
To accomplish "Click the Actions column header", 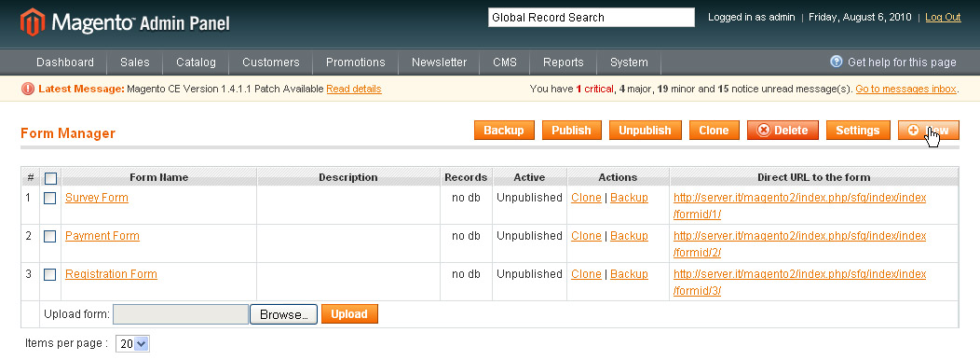I will (x=618, y=177).
